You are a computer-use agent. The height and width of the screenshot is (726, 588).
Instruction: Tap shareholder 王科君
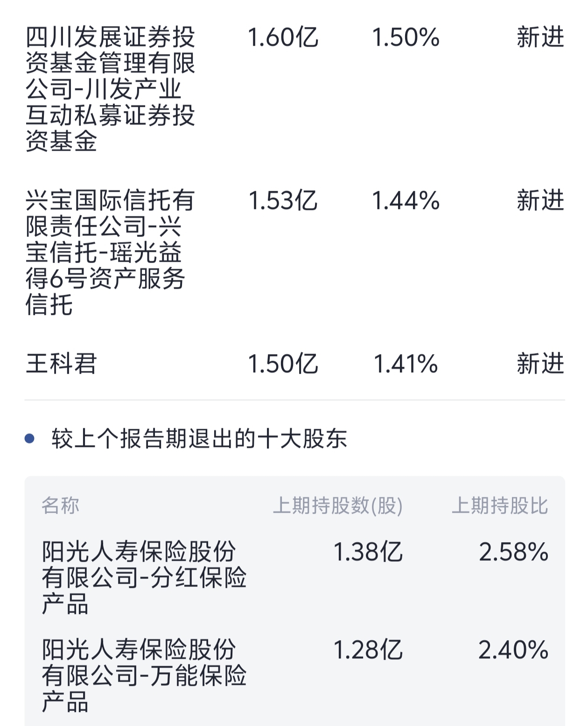[x=61, y=364]
